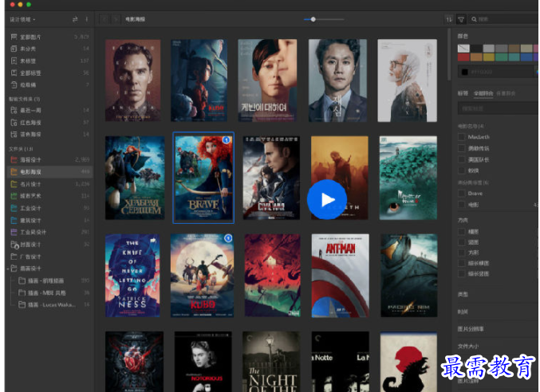Image resolution: width=540 pixels, height=392 pixels.
Task: Select the BRAVE movie poster thumbnail
Action: pos(203,178)
